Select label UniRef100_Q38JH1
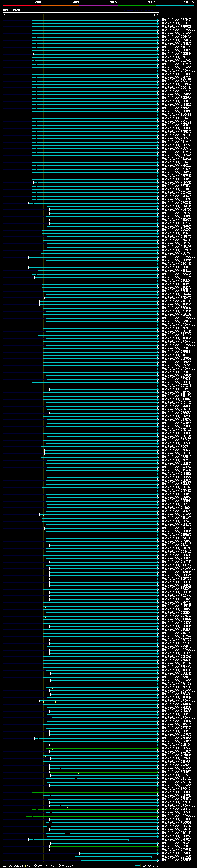Screen dimensions: 197x868 (x=177, y=88)
